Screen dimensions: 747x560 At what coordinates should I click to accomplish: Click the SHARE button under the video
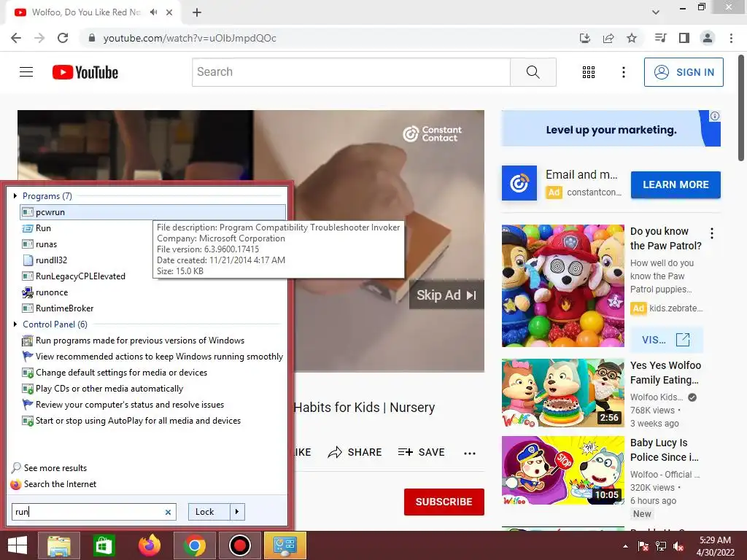coord(355,452)
